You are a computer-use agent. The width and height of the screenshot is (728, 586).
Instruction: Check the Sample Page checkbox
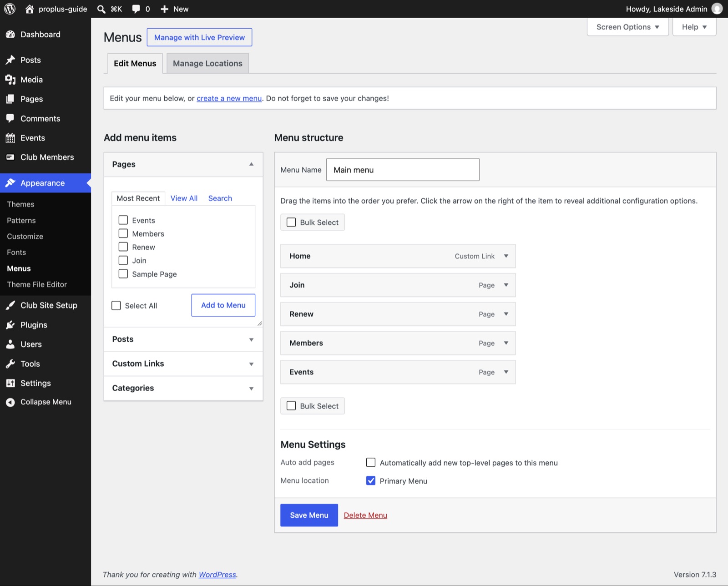coord(123,274)
